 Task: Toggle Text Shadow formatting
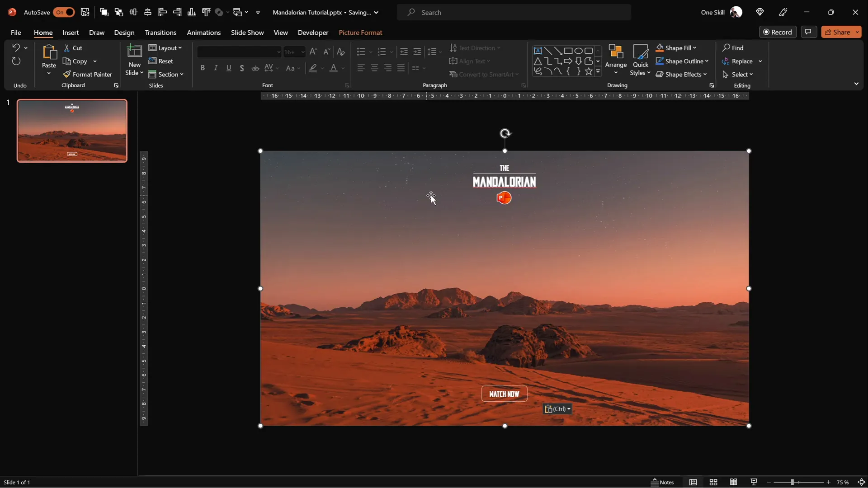point(242,68)
